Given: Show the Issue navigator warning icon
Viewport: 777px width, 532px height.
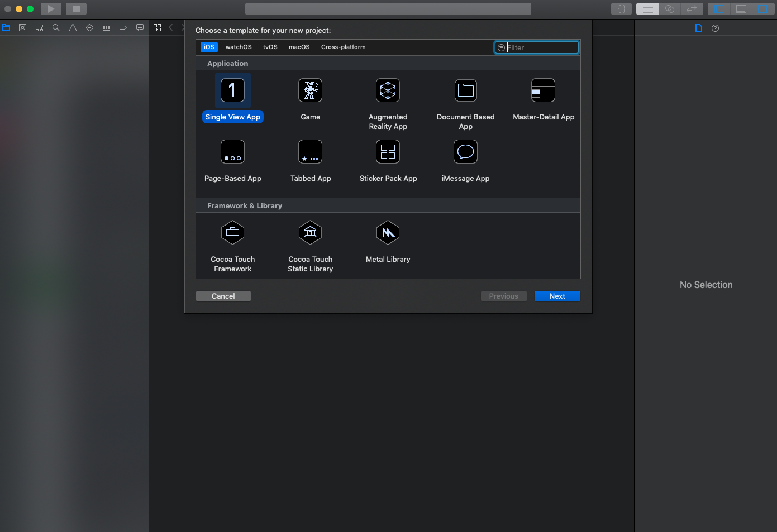Looking at the screenshot, I should click(73, 27).
